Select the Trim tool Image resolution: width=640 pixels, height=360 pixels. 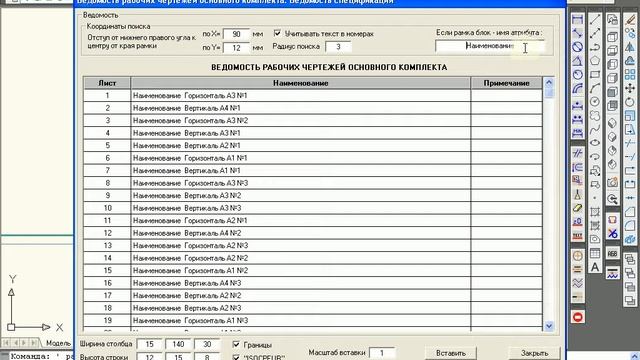coord(630,143)
